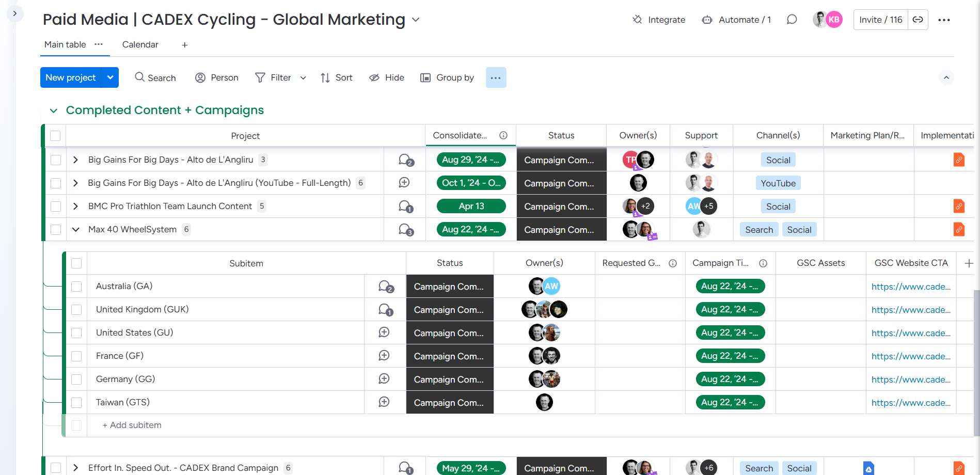980x475 pixels.
Task: Add update to United States (GU) subitem
Action: pos(384,332)
